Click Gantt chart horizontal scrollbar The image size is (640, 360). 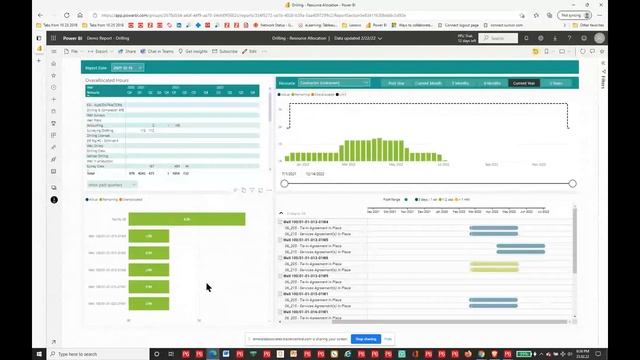pyautogui.click(x=450, y=322)
